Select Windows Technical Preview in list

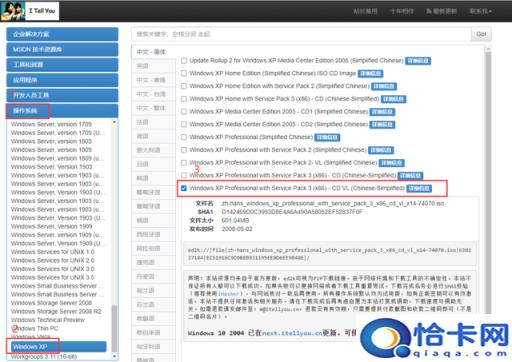click(x=48, y=320)
